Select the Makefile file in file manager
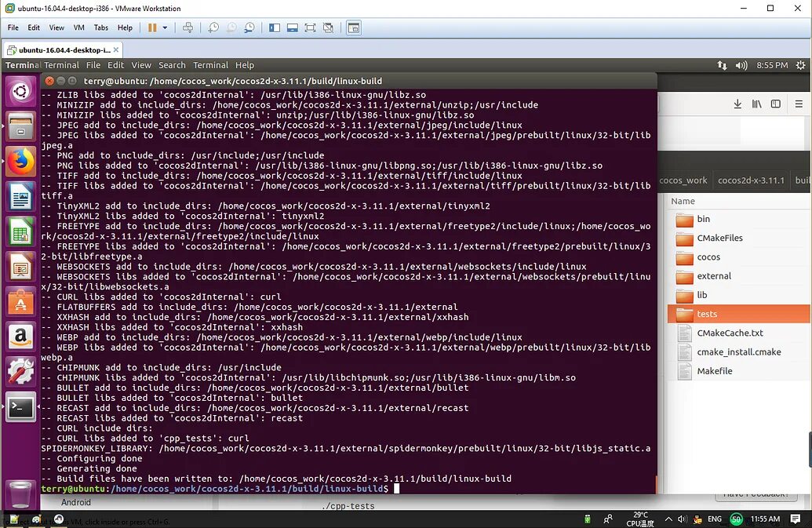 point(739,371)
